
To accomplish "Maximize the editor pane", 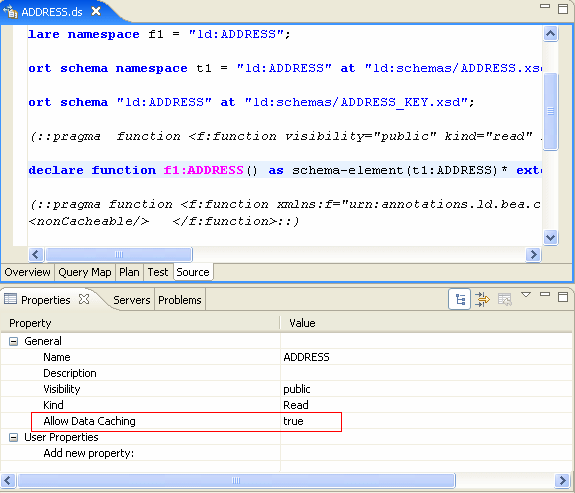I will tap(563, 8).
